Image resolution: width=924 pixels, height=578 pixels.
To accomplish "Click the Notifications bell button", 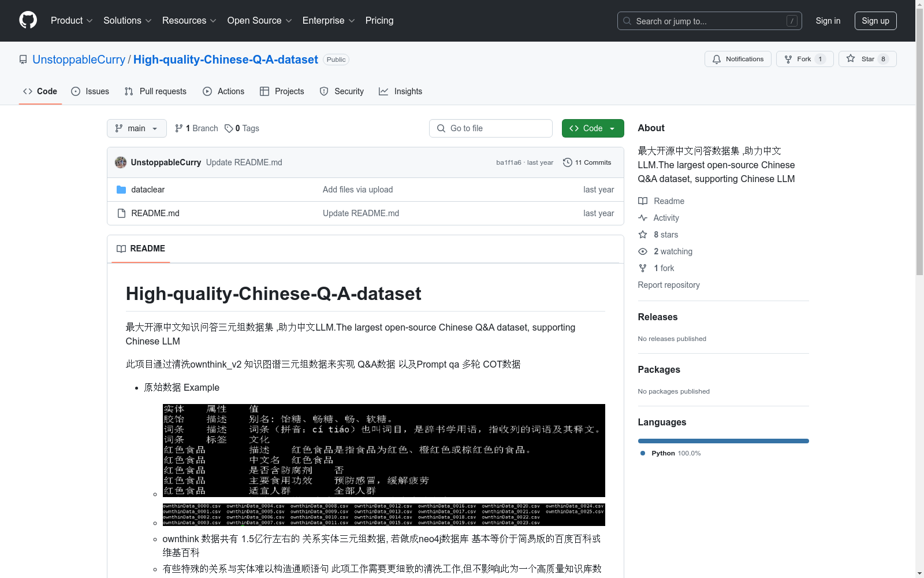I will pos(738,59).
